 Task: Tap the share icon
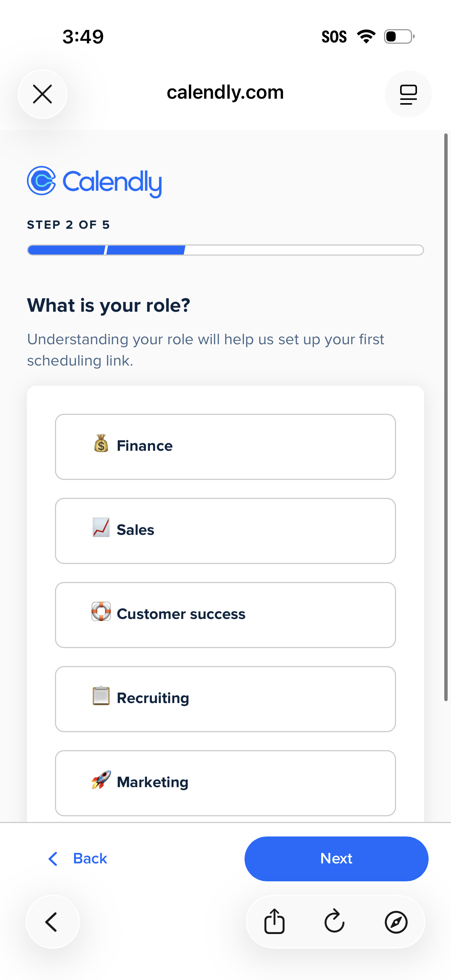pos(274,921)
